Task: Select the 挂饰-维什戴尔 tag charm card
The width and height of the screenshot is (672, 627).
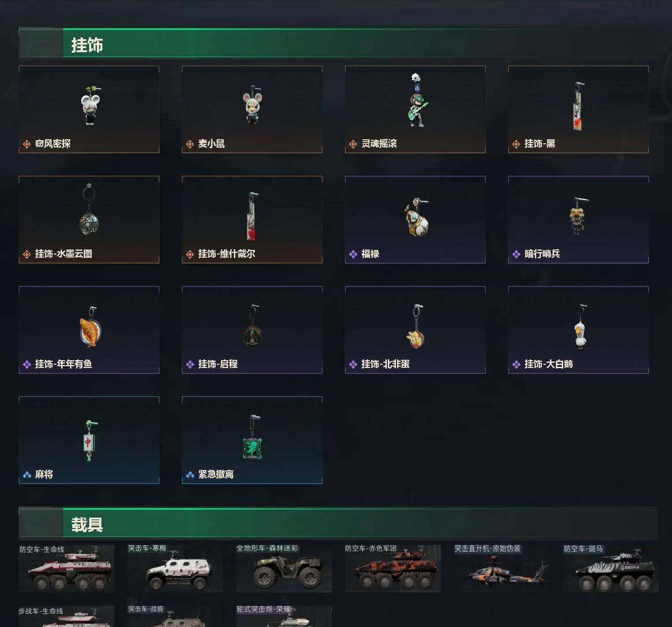Action: tap(252, 220)
